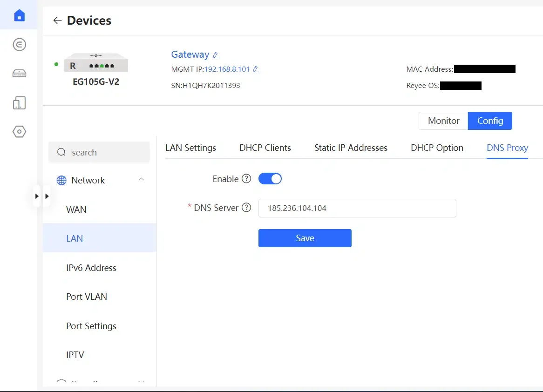Toggle the DNS Proxy Enable switch
Screen dimensions: 543x392
pos(270,179)
